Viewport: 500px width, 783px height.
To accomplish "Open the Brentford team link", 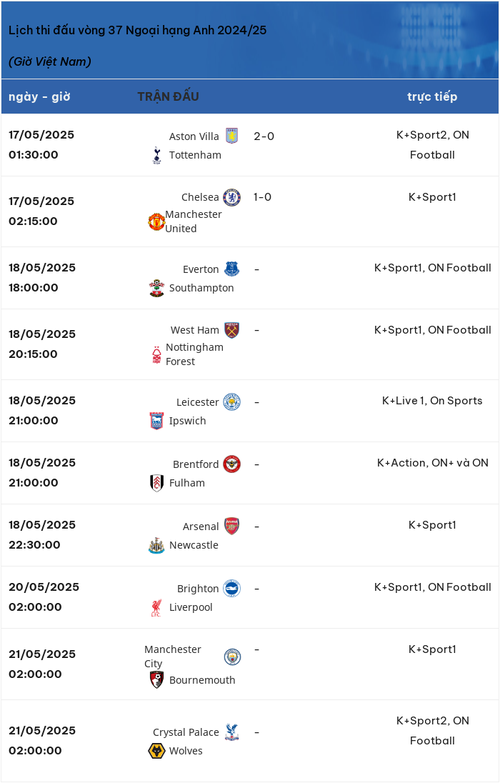I will pos(196,464).
